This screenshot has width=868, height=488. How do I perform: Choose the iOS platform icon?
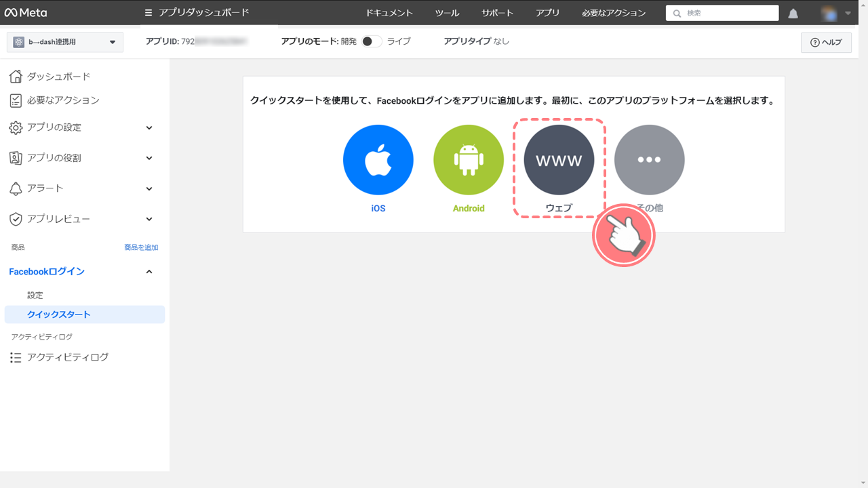point(378,160)
